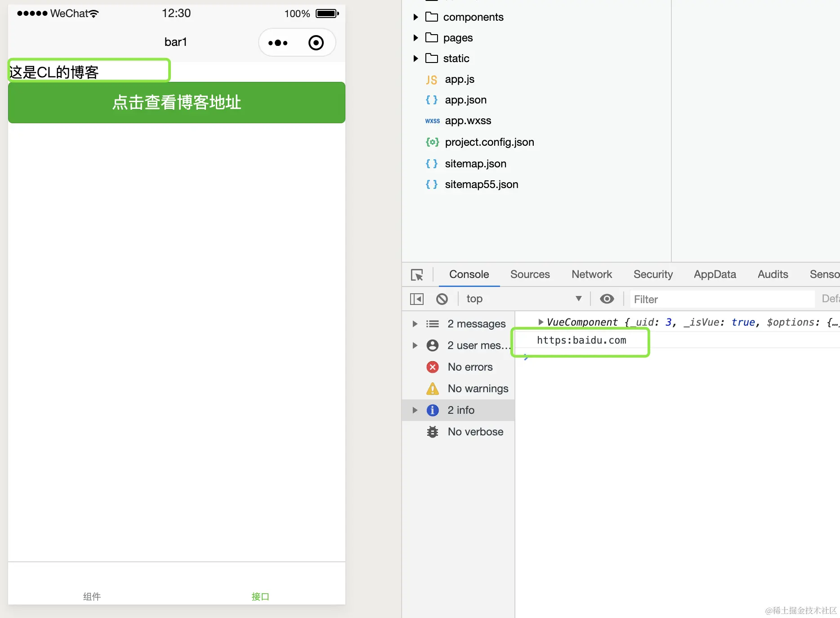This screenshot has width=840, height=618.
Task: Click the braces icon of sitemap.json
Action: (432, 164)
